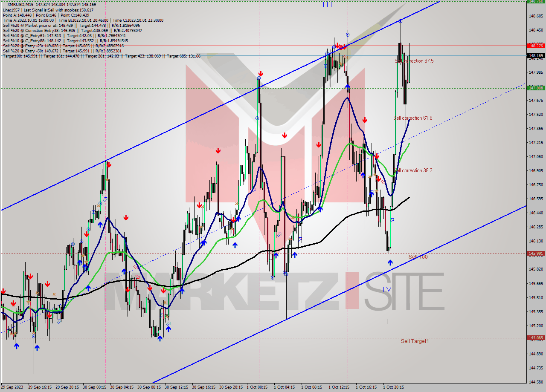Click the '30 Sep 12:15' time axis label
This screenshot has width=546, height=392.
(176, 387)
